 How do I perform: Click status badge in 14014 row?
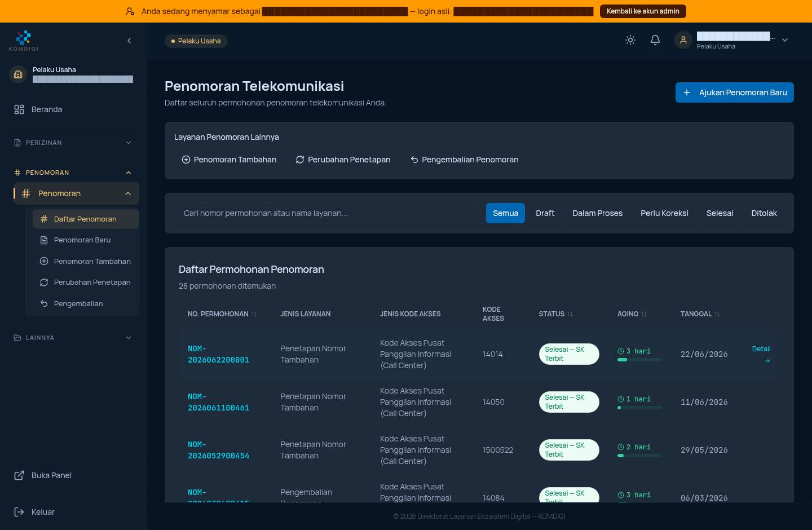click(x=569, y=354)
